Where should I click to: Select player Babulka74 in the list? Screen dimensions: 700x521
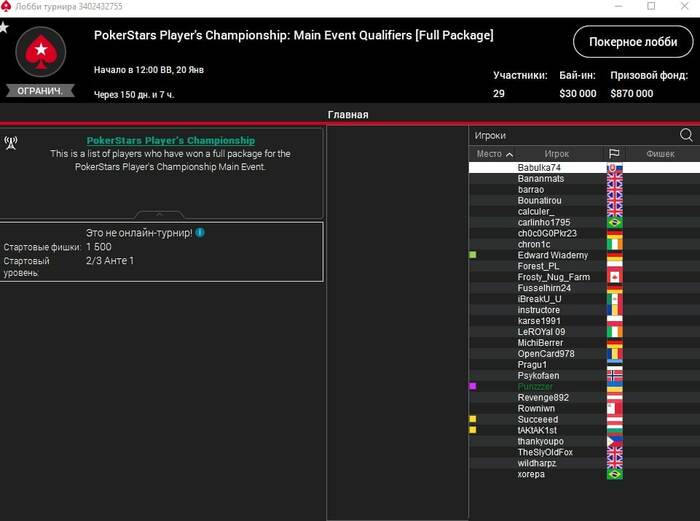click(584, 167)
